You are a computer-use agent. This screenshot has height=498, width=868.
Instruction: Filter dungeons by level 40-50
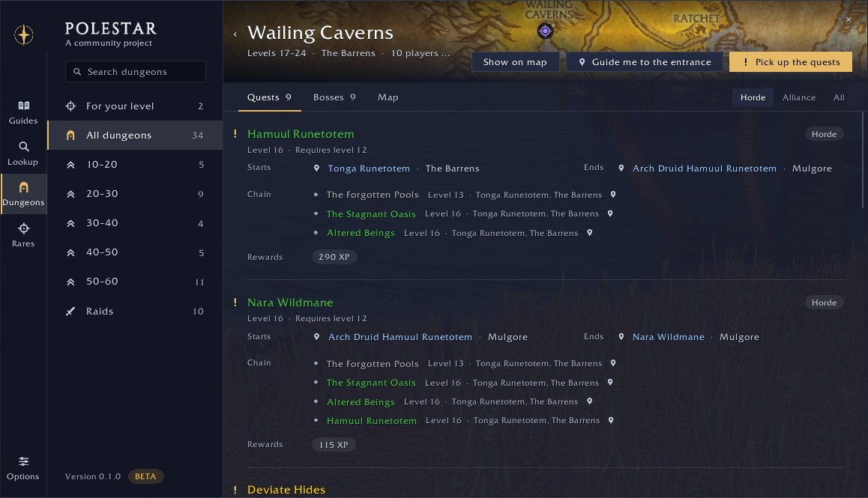[x=135, y=253]
